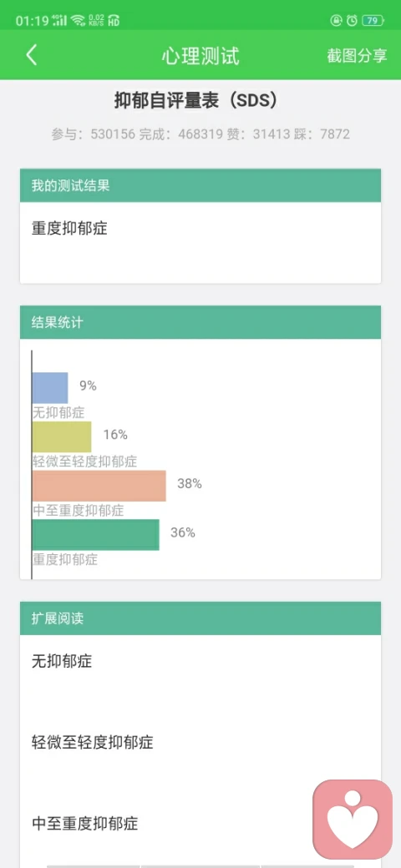Select the 结果统计 section header
Viewport: 401px width, 868px height.
200,322
